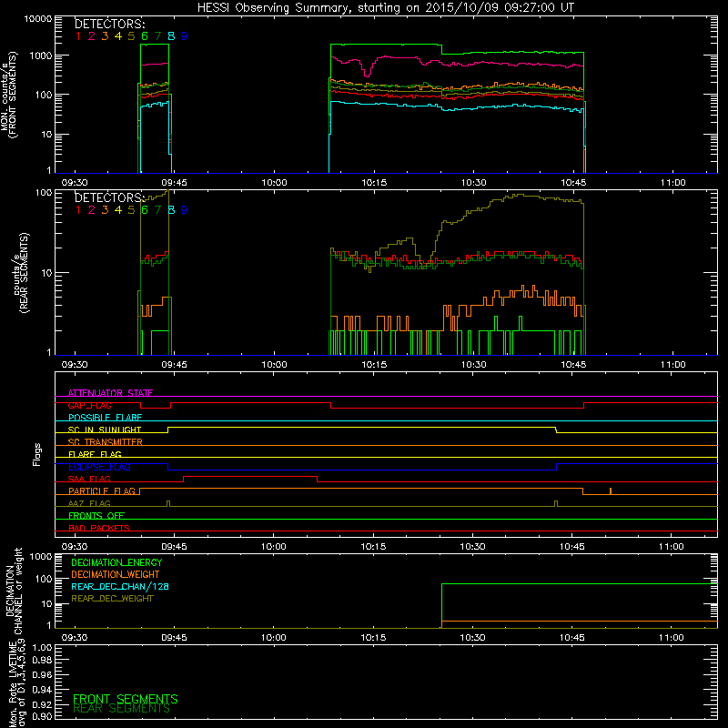Click the FRONTS_OFF flag label
Viewport: 728px width, 728px height.
[96, 515]
